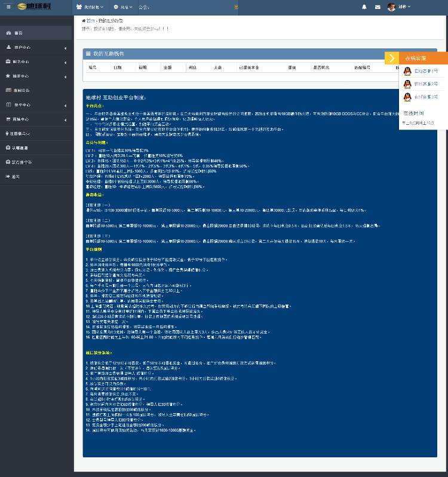448x477 pixels.
Task: Expand 用户中心 in the sidebar
Action: tap(36, 47)
